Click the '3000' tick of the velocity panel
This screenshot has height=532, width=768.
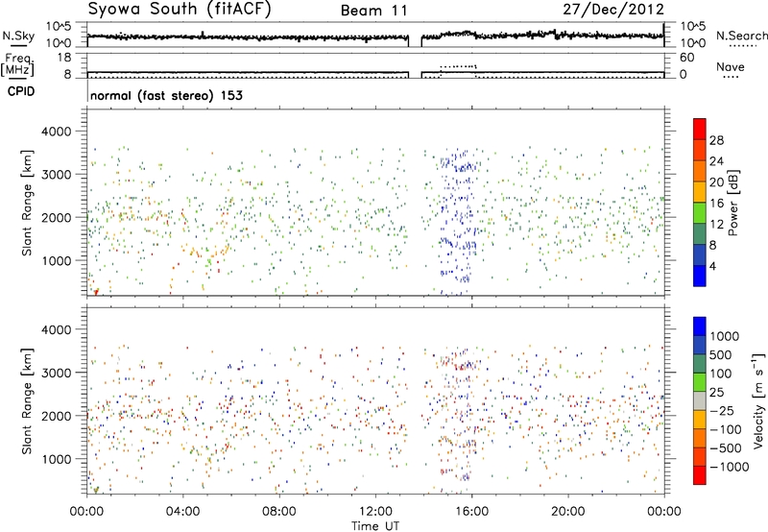[x=56, y=373]
